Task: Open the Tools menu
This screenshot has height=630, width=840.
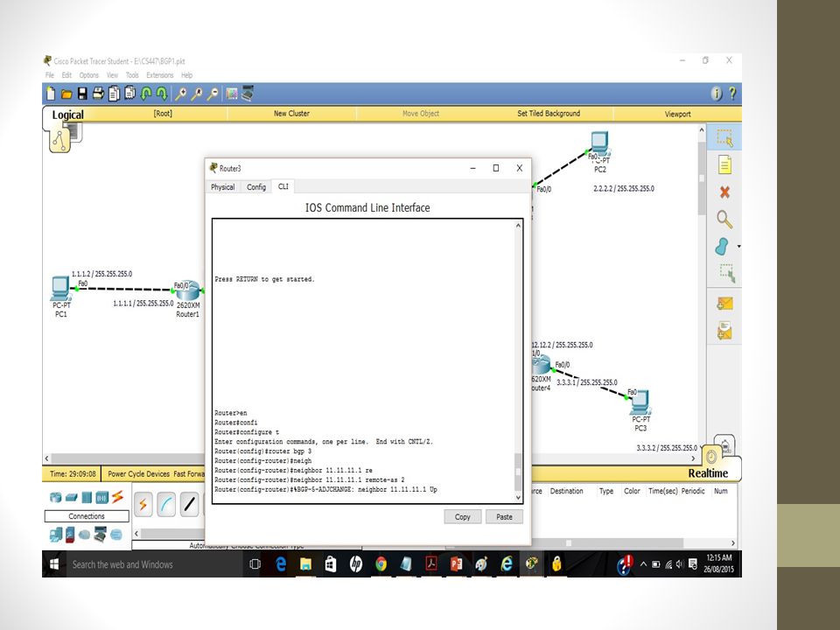Action: tap(132, 75)
